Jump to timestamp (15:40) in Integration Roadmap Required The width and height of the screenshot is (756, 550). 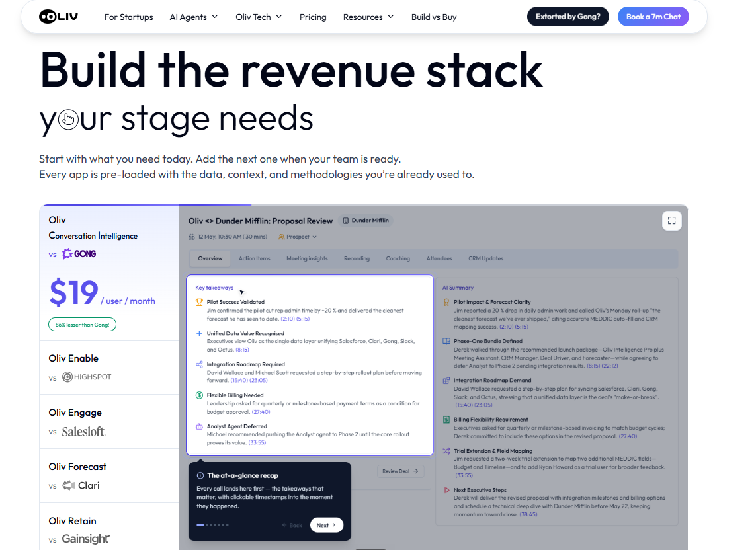(239, 380)
